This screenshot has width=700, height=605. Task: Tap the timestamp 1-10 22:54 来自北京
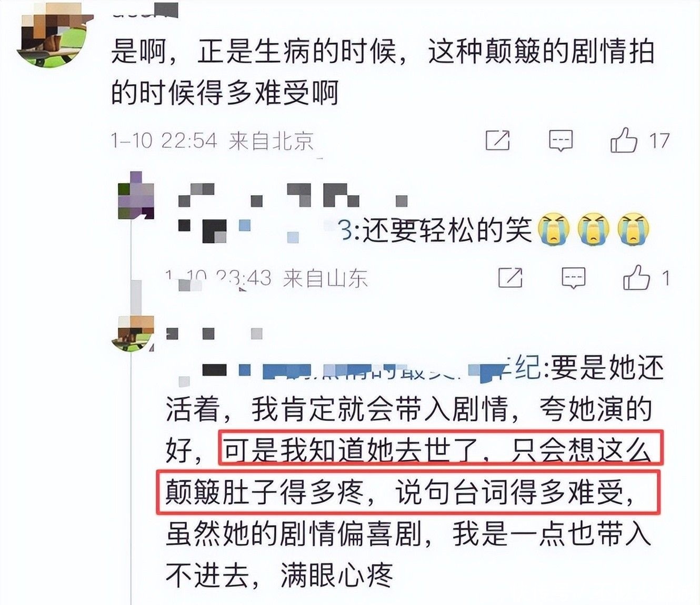(x=213, y=141)
